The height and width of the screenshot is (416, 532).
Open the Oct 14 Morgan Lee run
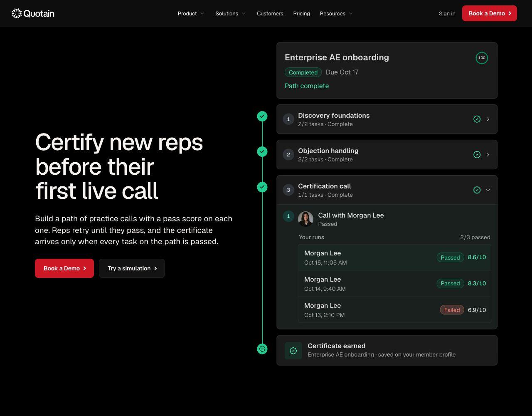tap(394, 284)
